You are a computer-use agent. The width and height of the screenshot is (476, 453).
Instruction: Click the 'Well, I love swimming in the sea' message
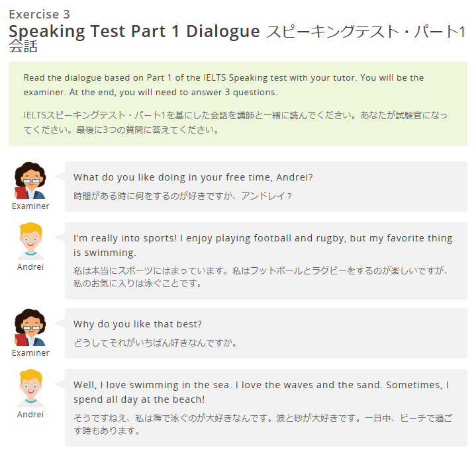pos(261,392)
